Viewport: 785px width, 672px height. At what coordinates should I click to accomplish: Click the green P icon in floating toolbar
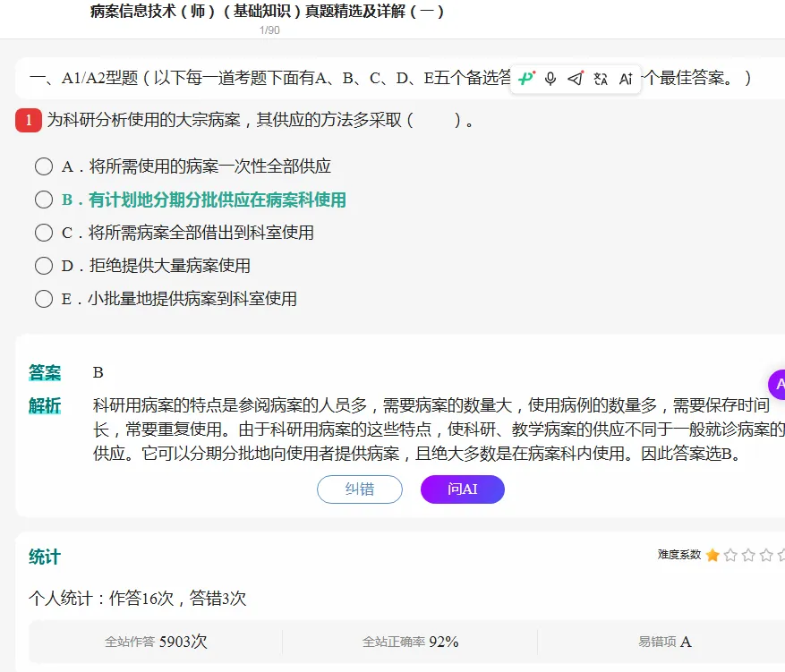pos(526,78)
